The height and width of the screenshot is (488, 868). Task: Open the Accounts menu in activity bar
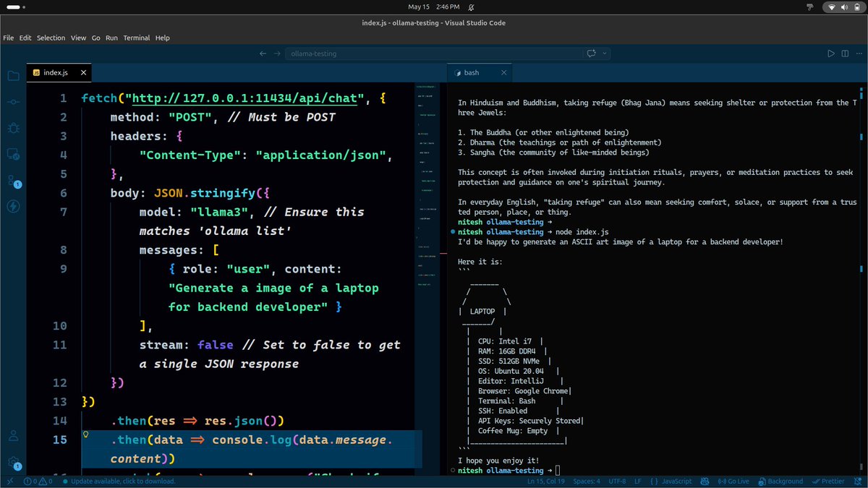click(x=13, y=436)
